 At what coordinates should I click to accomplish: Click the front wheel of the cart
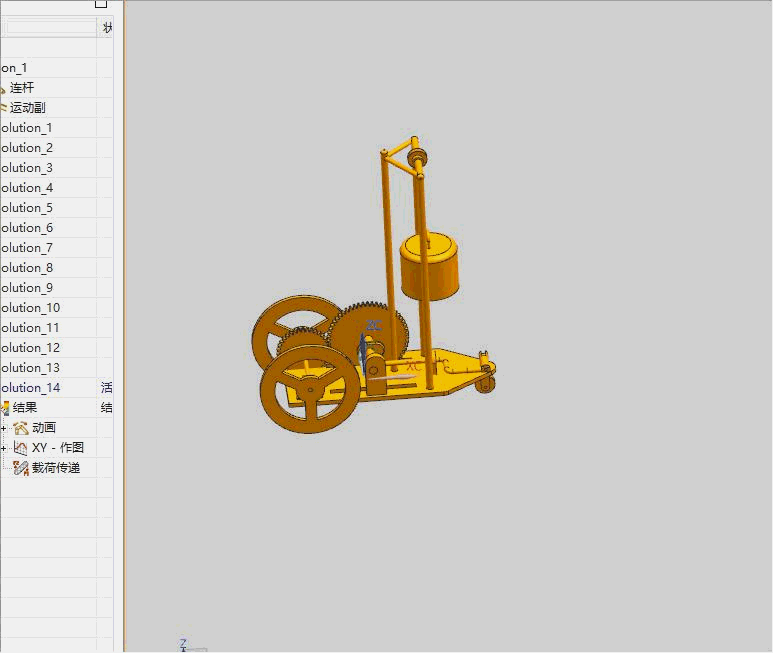[310, 389]
